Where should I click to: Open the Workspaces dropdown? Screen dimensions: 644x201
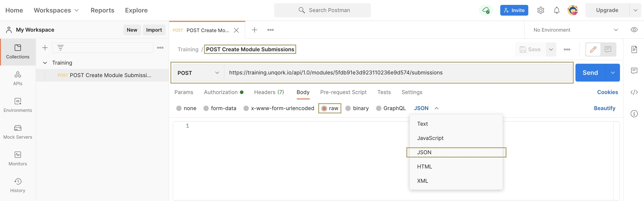coord(56,10)
